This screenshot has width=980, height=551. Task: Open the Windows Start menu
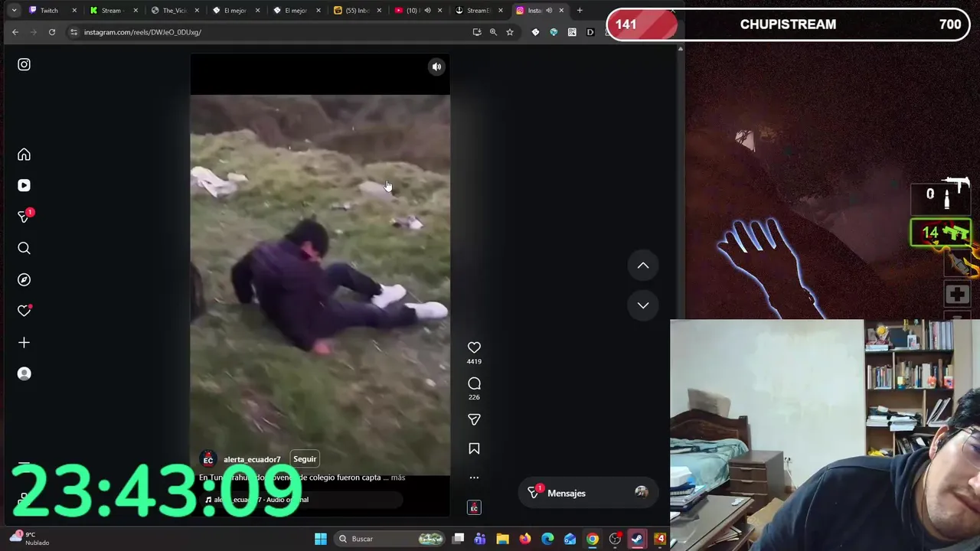tap(321, 539)
